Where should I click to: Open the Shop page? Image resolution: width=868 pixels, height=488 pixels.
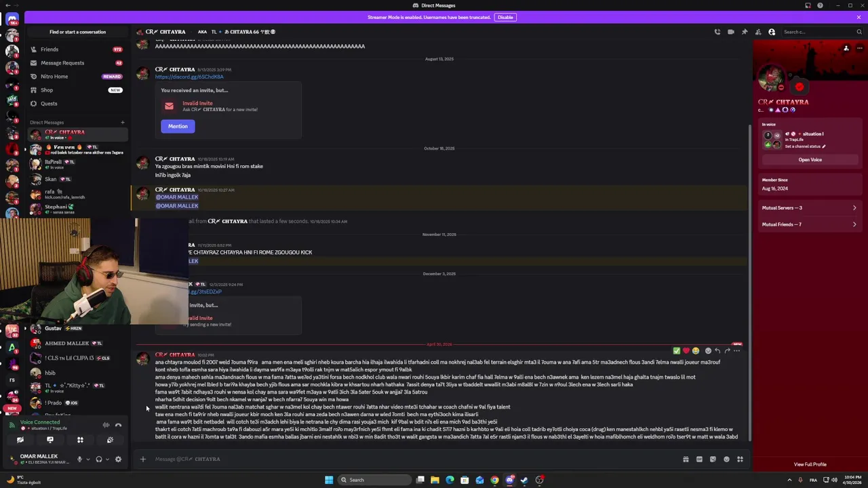point(76,90)
